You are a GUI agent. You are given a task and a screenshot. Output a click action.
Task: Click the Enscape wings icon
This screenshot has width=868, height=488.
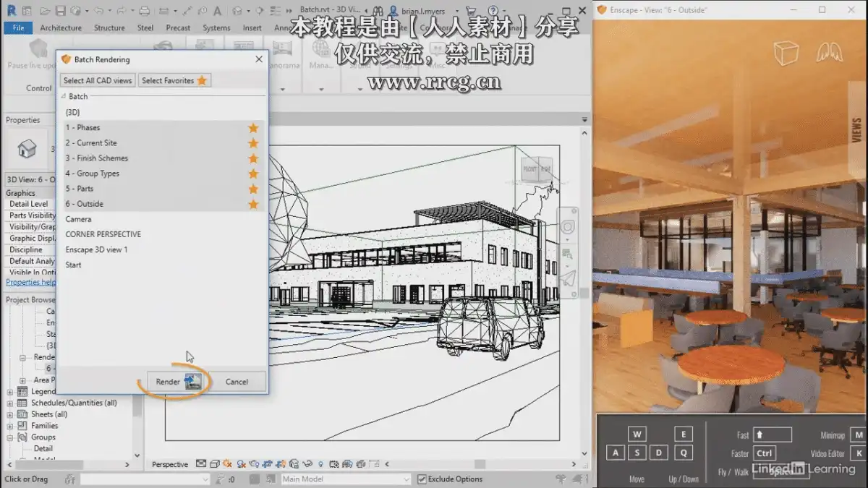pos(830,52)
